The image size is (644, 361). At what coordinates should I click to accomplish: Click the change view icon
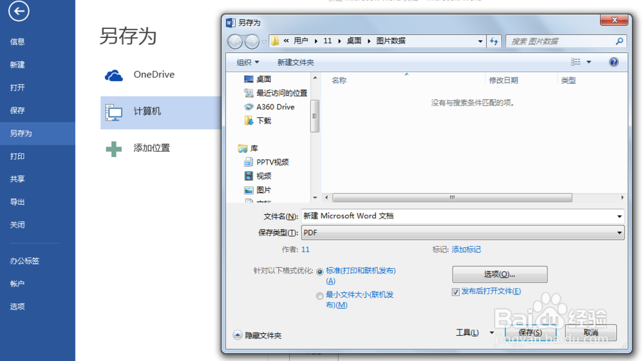pos(576,62)
